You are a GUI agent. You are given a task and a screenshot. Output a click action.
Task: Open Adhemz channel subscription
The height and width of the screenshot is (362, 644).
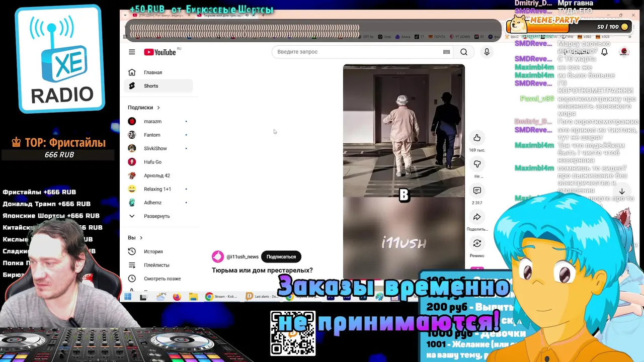(x=158, y=203)
